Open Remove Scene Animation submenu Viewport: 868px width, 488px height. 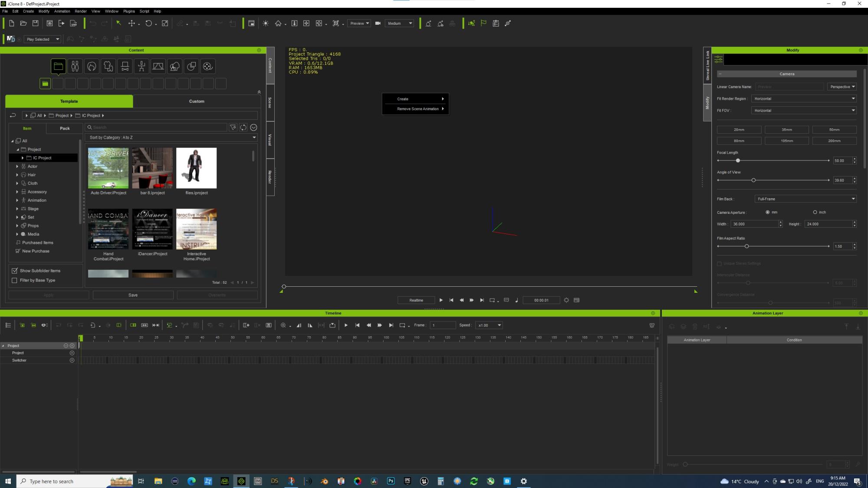point(415,109)
